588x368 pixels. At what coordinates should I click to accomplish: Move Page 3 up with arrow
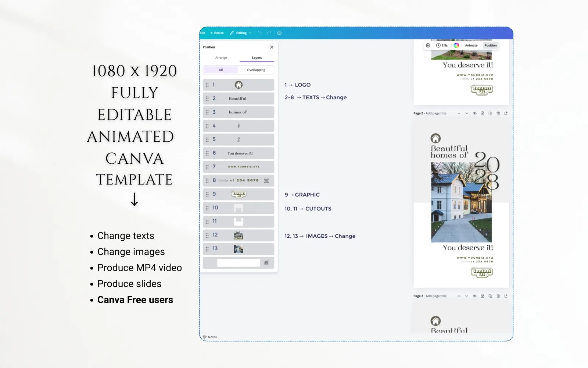pyautogui.click(x=459, y=296)
